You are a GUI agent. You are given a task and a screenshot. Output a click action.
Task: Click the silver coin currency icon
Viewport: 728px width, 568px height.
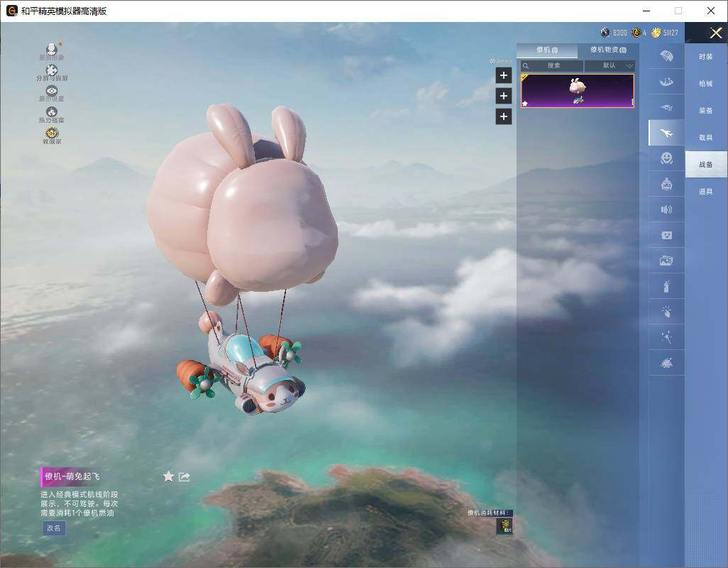[x=605, y=33]
